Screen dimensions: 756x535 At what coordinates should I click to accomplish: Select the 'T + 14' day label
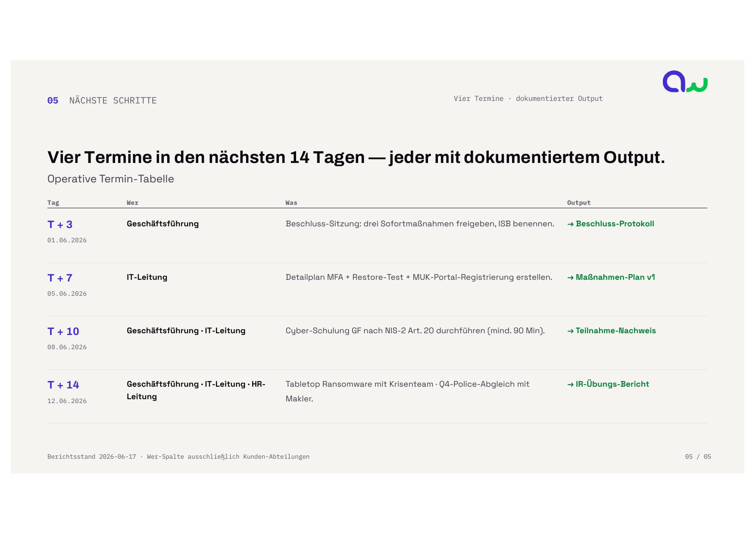pos(63,385)
